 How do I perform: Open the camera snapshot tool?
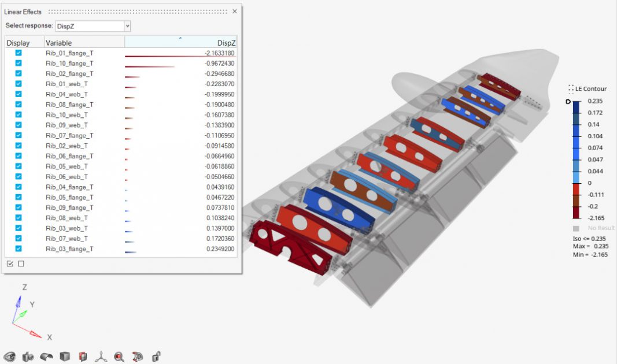[x=27, y=356]
